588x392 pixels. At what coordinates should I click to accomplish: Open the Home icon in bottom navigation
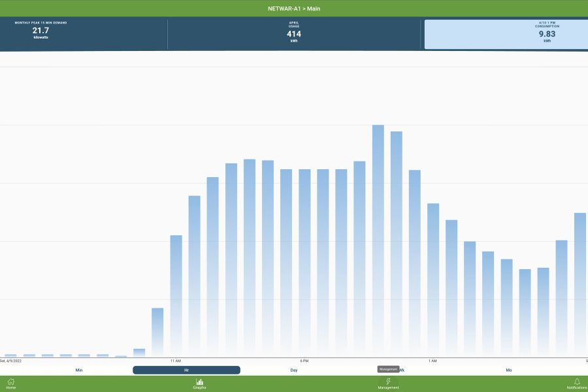point(10,384)
